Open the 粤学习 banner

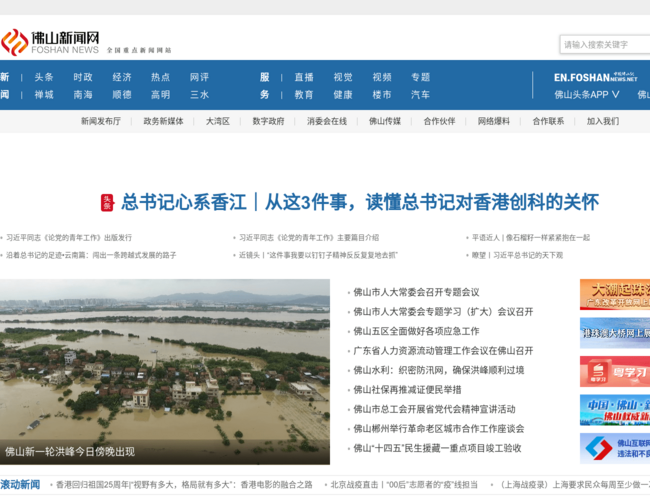614,372
